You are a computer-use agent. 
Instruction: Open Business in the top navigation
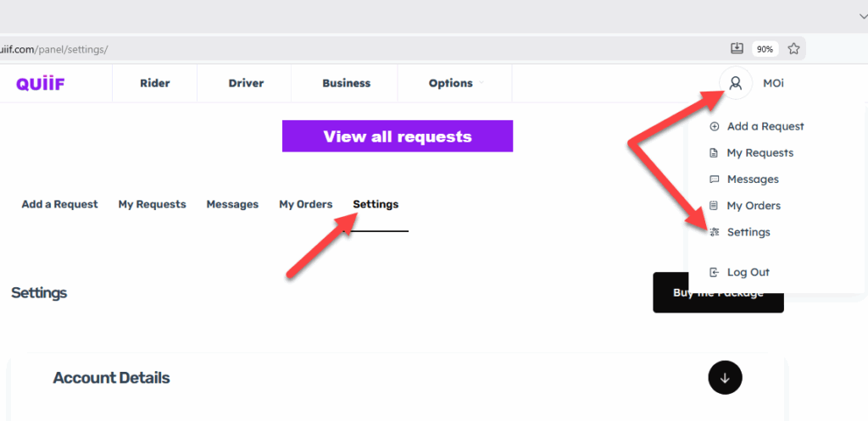click(346, 83)
